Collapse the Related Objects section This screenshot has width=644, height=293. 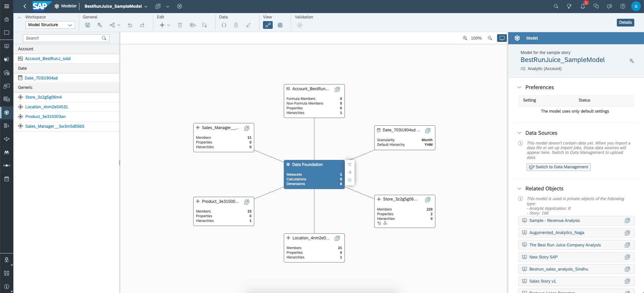[519, 189]
